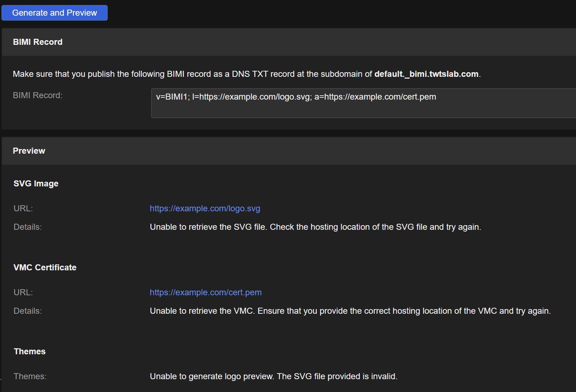This screenshot has width=576, height=392.
Task: Click the 'BIMI Record:' field label
Action: point(38,95)
